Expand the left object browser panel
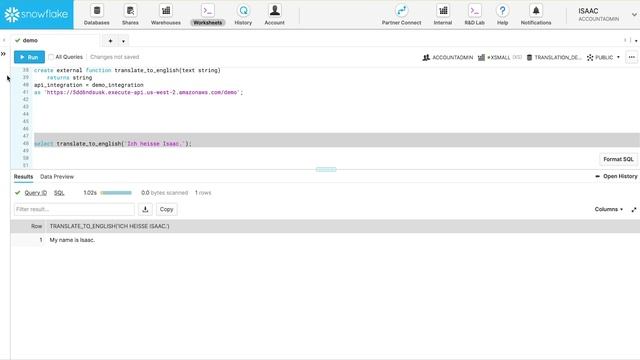 pos(3,53)
